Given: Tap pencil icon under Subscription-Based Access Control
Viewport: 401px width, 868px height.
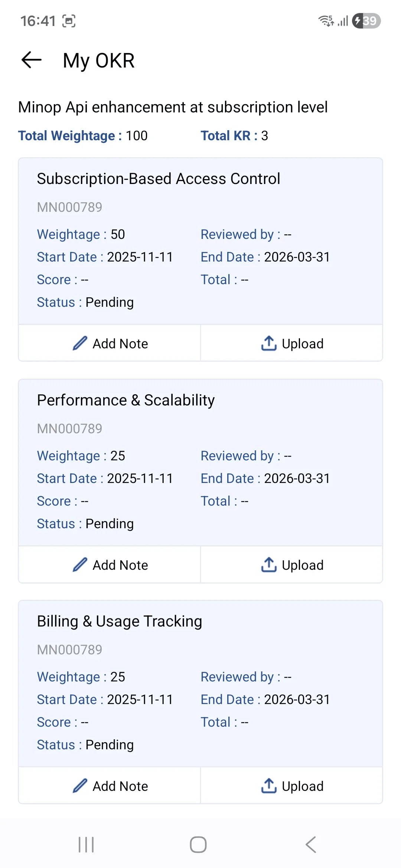Looking at the screenshot, I should 80,343.
